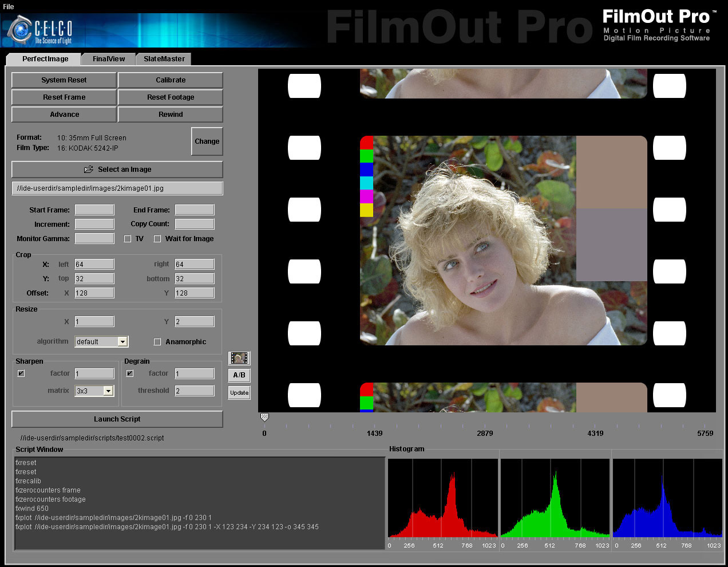Click the '16: KODAK 5242-IP' film type text

pyautogui.click(x=88, y=148)
